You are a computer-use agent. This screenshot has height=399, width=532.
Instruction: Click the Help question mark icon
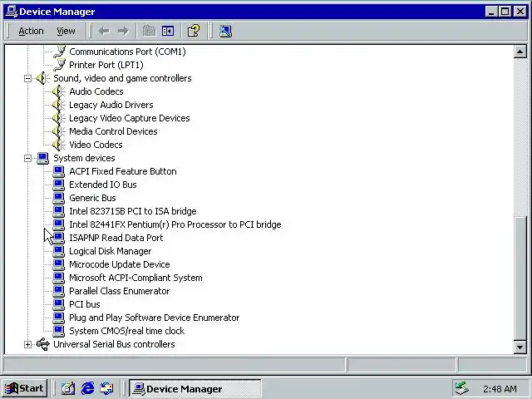click(x=194, y=31)
